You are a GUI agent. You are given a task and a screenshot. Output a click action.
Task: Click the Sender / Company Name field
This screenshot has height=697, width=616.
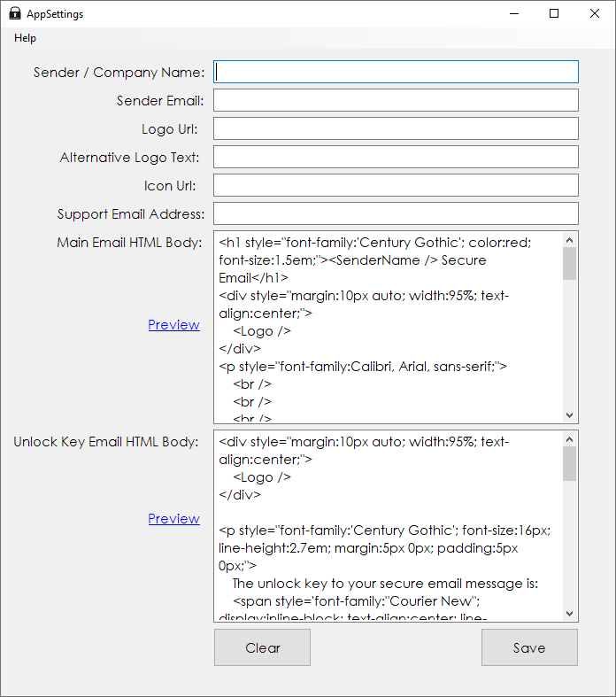click(x=396, y=72)
